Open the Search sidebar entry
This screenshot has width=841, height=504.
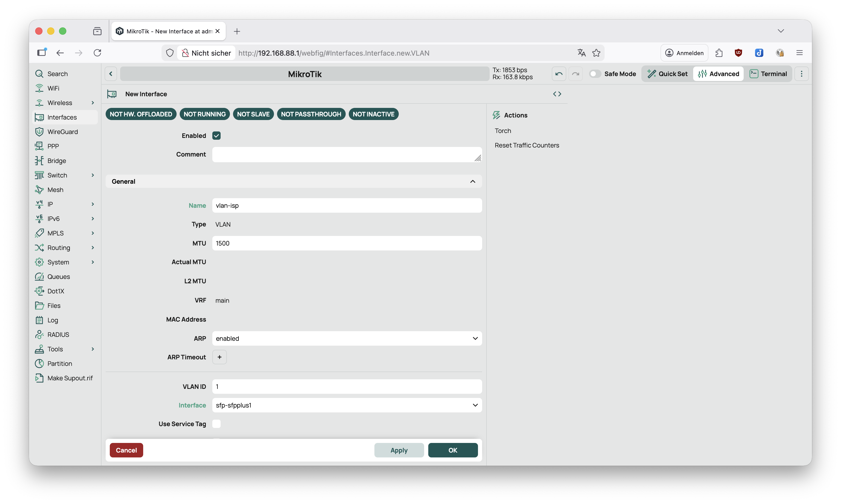pyautogui.click(x=65, y=74)
